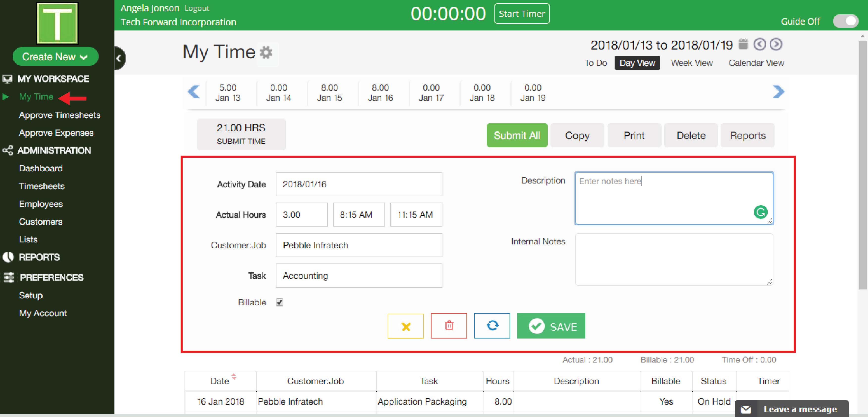Click the Start Timer button

pyautogui.click(x=522, y=14)
